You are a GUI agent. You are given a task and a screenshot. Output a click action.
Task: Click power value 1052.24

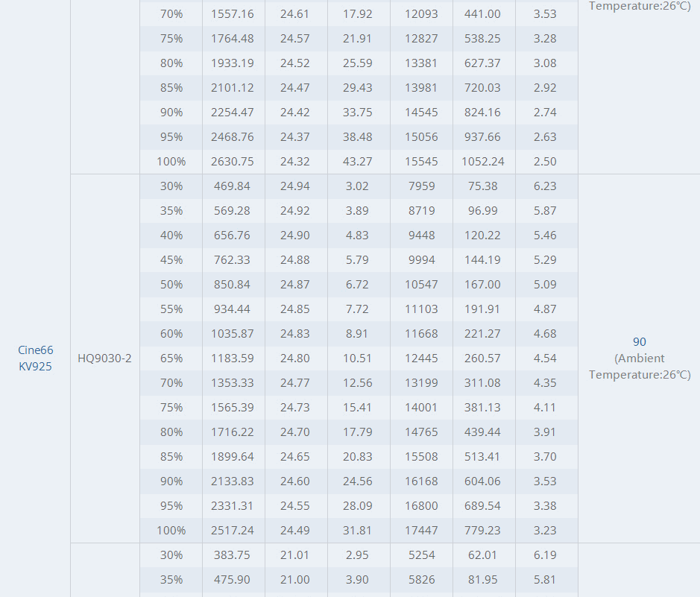(483, 162)
